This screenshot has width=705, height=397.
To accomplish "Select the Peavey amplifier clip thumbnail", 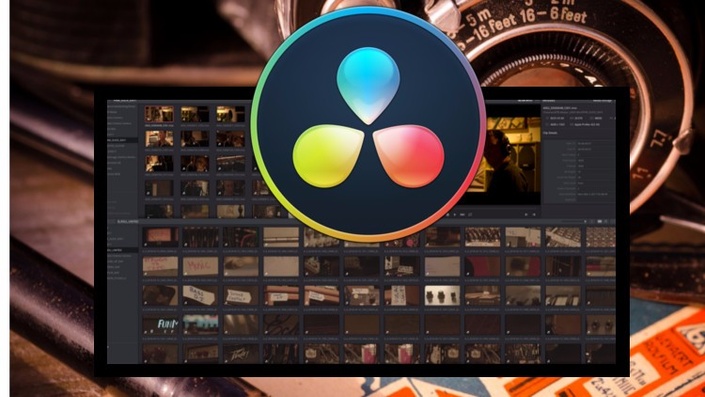I will (x=241, y=353).
